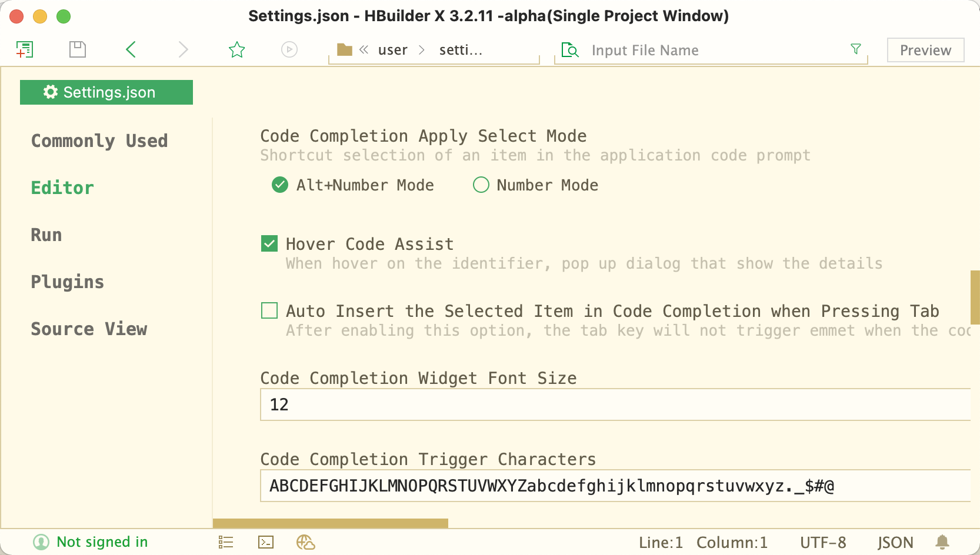Click the Code Completion Widget Font Size field

(x=615, y=404)
